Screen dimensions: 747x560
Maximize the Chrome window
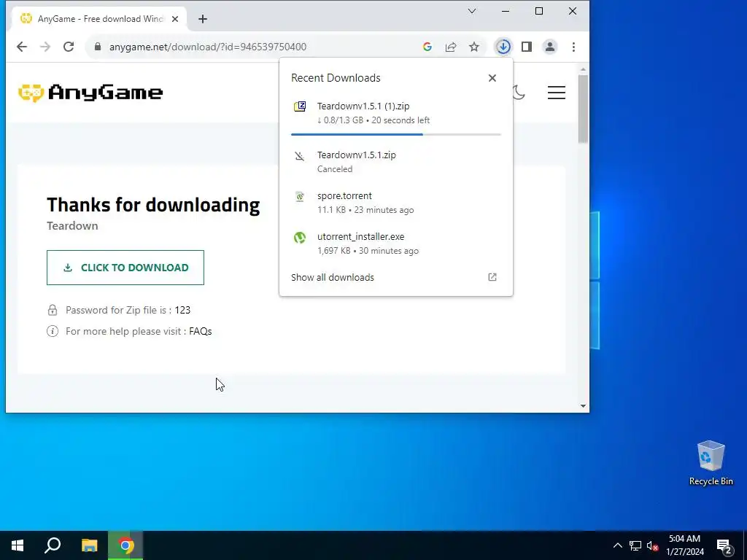coord(539,11)
